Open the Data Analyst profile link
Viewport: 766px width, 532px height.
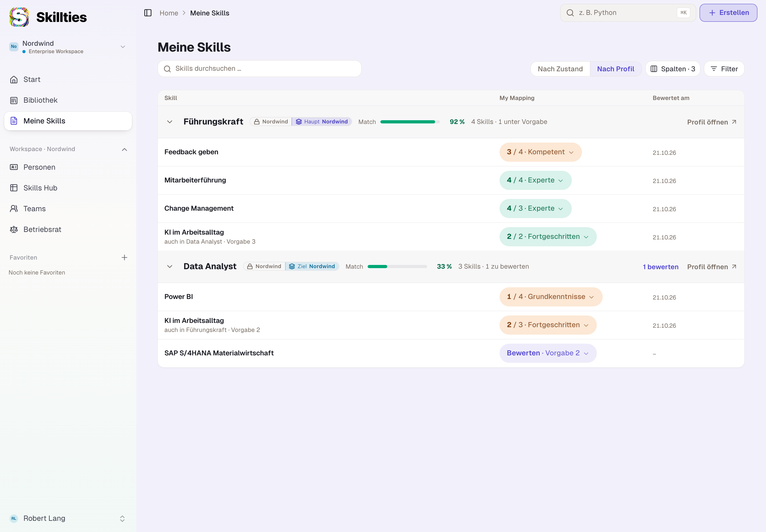[x=711, y=267]
